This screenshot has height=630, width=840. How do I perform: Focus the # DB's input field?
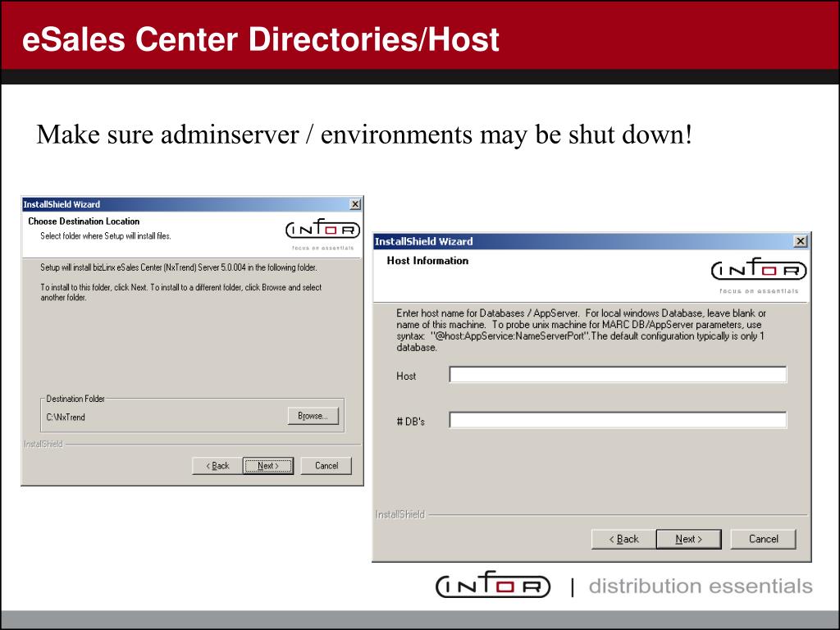(618, 420)
